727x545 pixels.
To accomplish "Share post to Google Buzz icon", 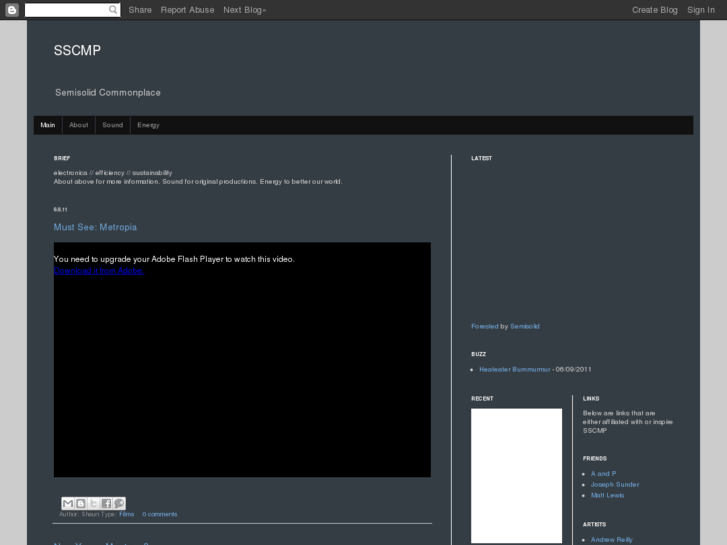I will click(119, 503).
